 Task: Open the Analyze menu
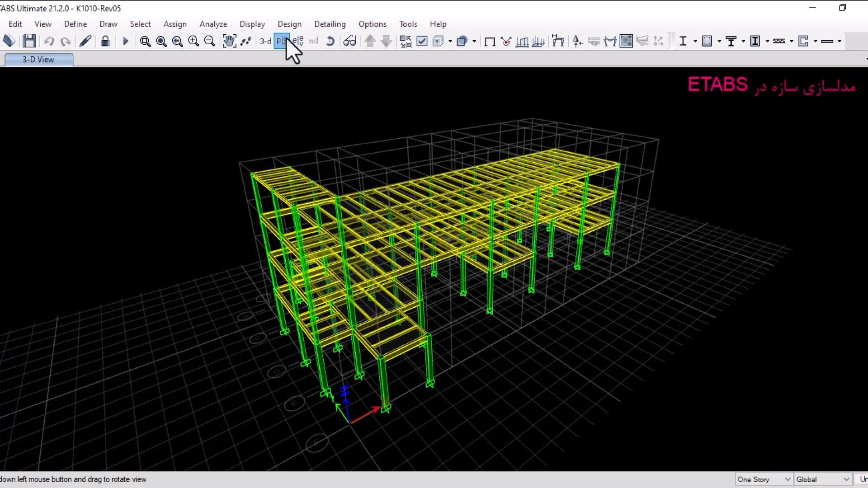pos(213,24)
